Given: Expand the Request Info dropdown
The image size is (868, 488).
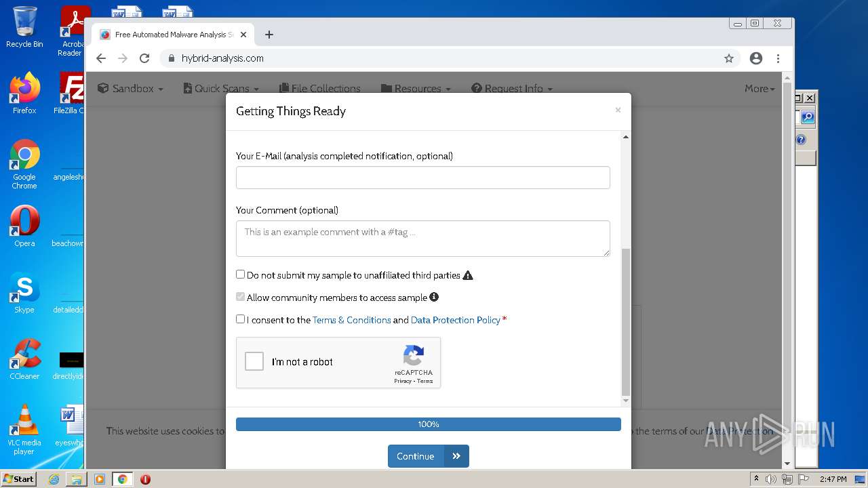Looking at the screenshot, I should pos(512,88).
